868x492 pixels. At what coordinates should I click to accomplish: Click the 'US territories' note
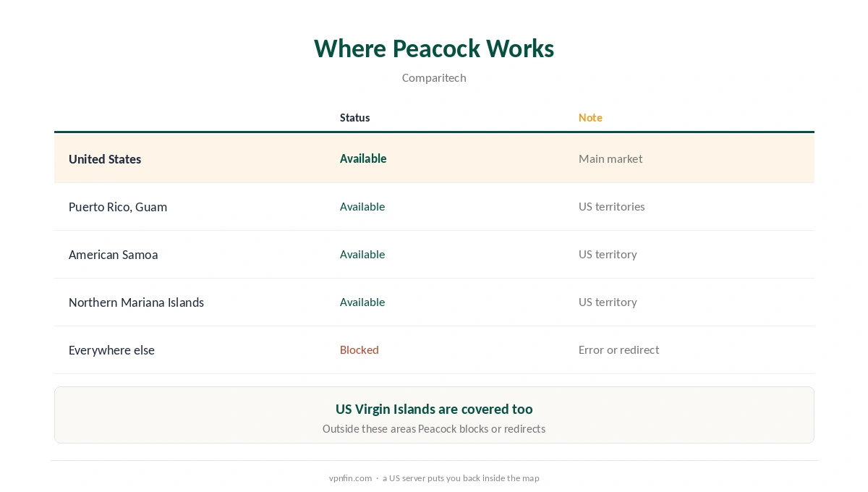(612, 206)
